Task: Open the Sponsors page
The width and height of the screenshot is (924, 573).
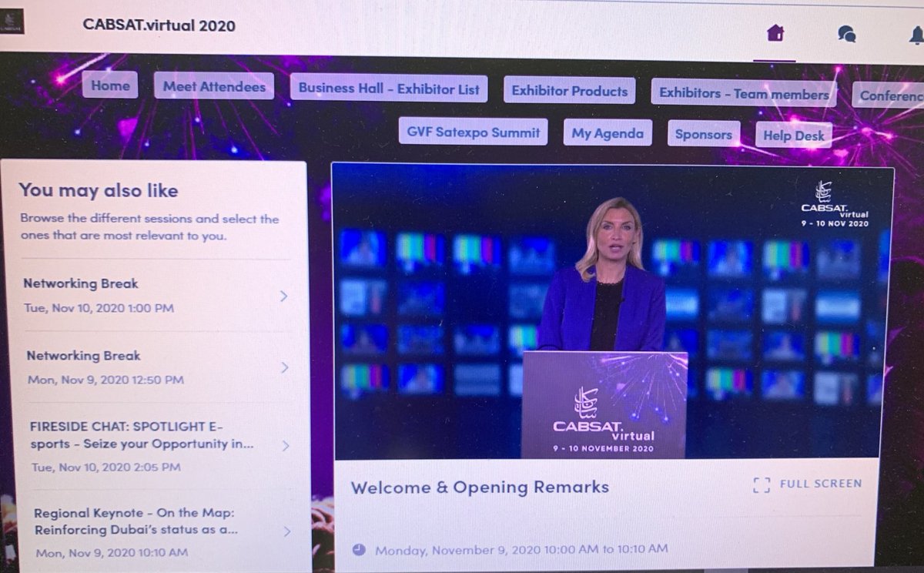Action: click(704, 135)
